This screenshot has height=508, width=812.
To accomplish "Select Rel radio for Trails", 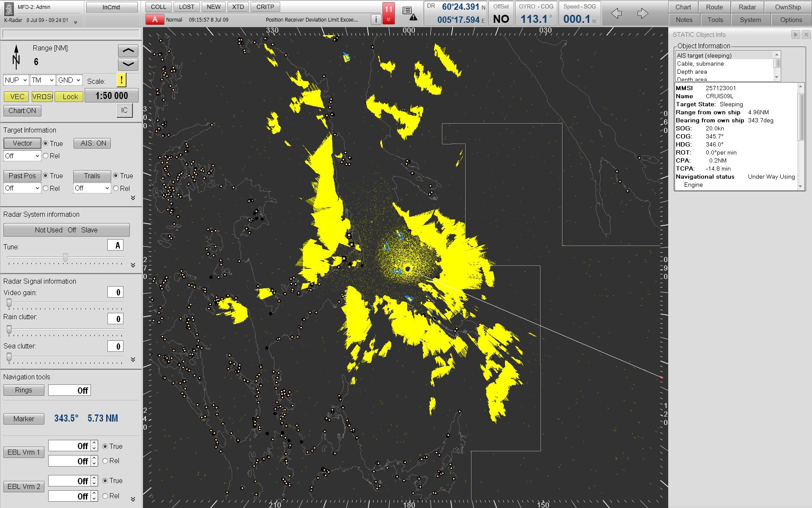I will click(x=116, y=188).
